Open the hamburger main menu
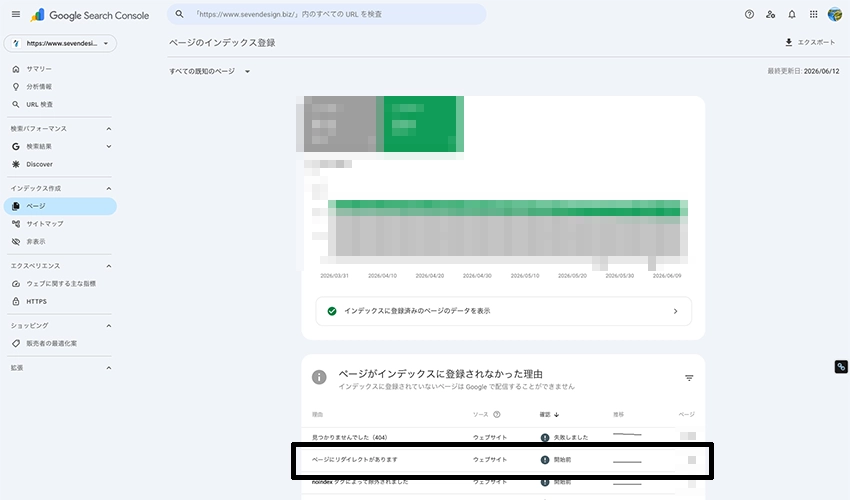This screenshot has width=850, height=500. [16, 15]
